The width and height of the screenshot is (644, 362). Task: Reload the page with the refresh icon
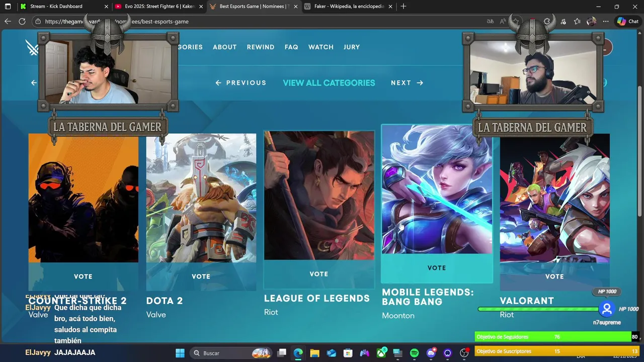click(x=22, y=22)
